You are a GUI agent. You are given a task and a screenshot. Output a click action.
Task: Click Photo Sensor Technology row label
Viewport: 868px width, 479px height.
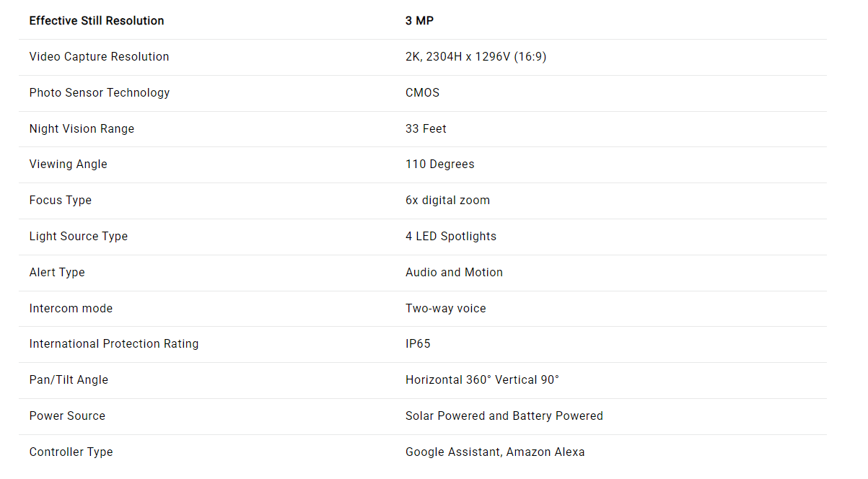tap(100, 93)
